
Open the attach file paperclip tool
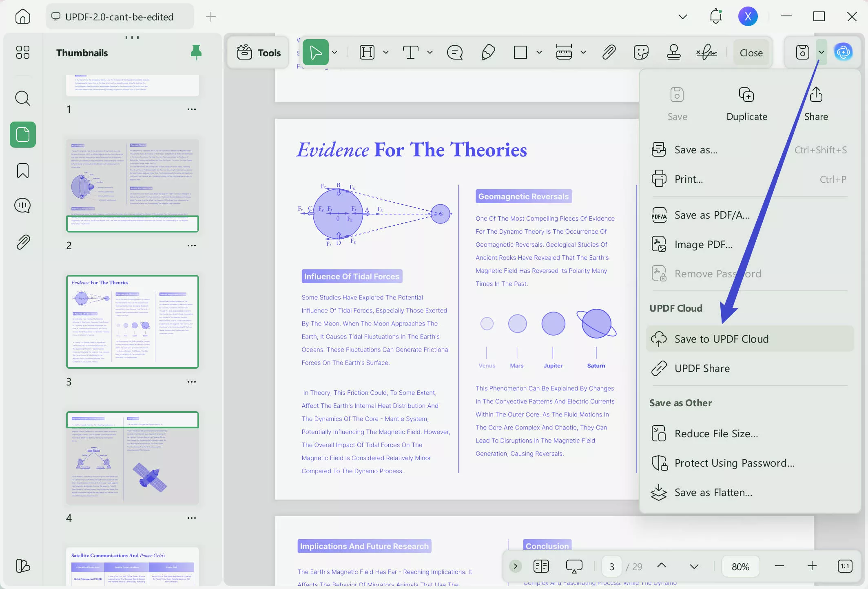click(x=609, y=52)
